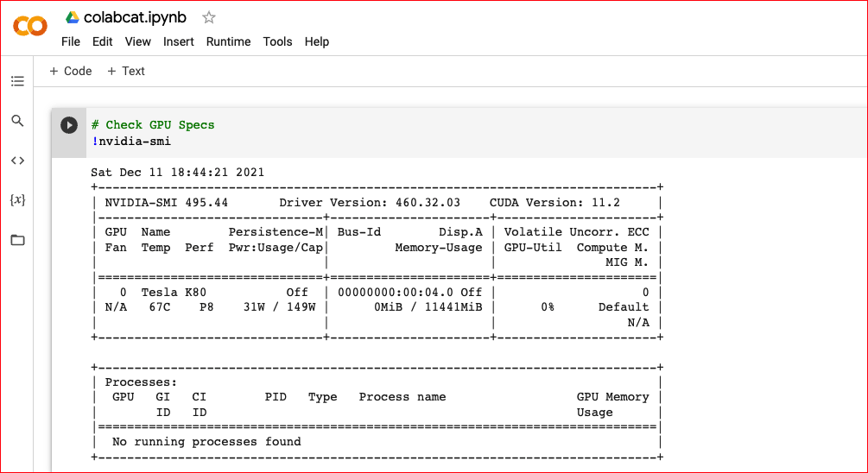Open the Insert menu

coord(178,41)
